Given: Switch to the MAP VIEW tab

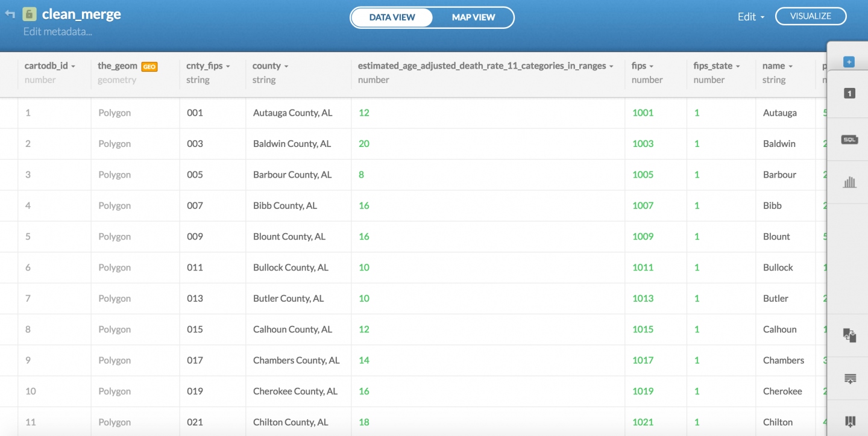Looking at the screenshot, I should tap(473, 17).
